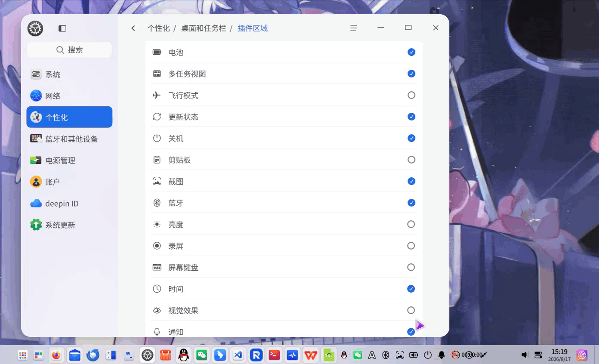The image size is (599, 364).
Task: Launch Firefox from the dock
Action: tap(56, 355)
